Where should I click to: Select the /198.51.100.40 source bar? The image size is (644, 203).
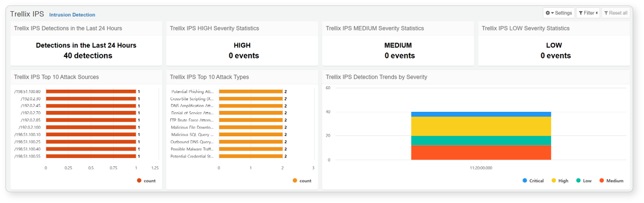pyautogui.click(x=91, y=149)
